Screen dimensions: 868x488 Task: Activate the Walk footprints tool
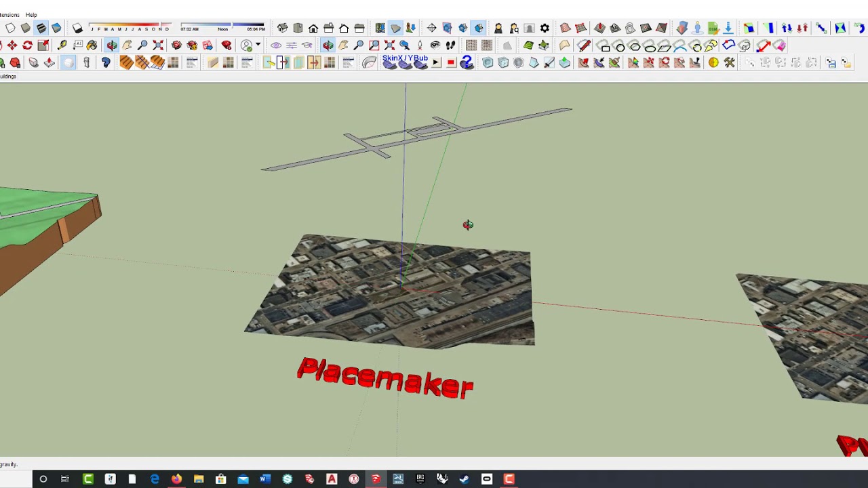(450, 45)
